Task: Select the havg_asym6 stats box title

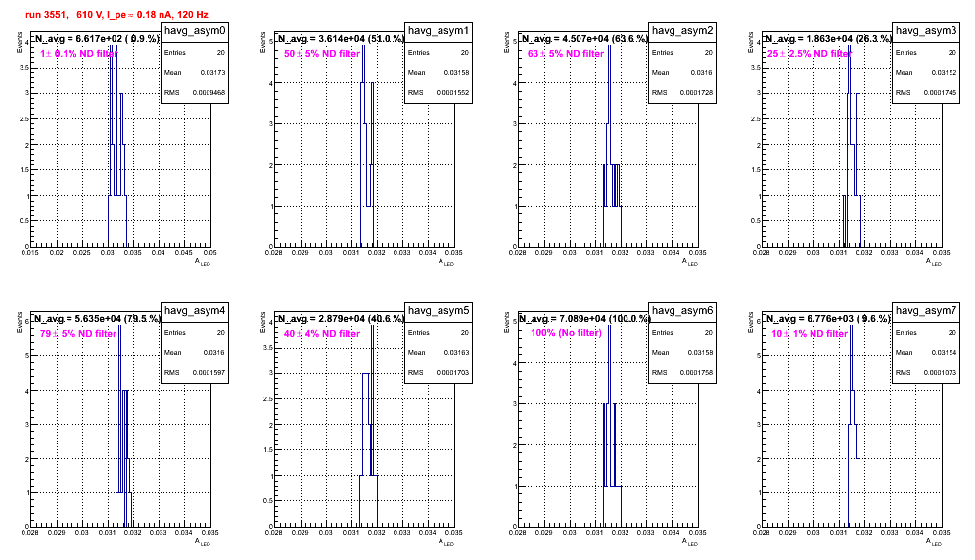Action: point(682,311)
